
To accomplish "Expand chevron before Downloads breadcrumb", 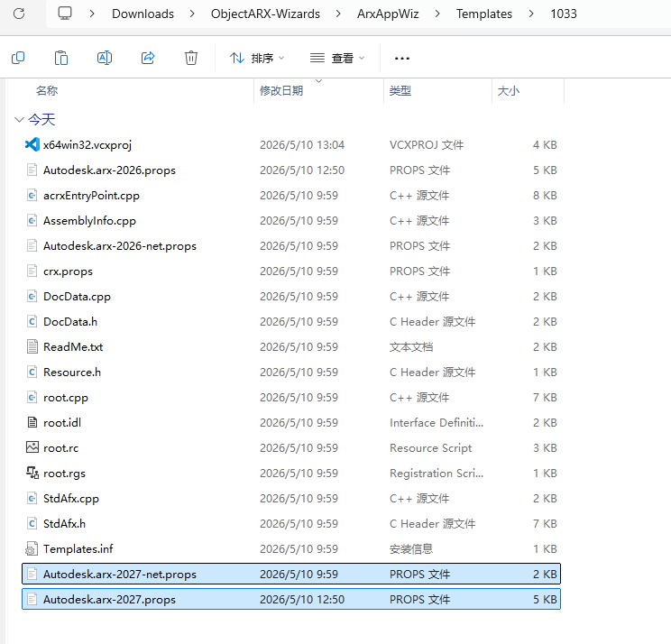I will pos(92,14).
